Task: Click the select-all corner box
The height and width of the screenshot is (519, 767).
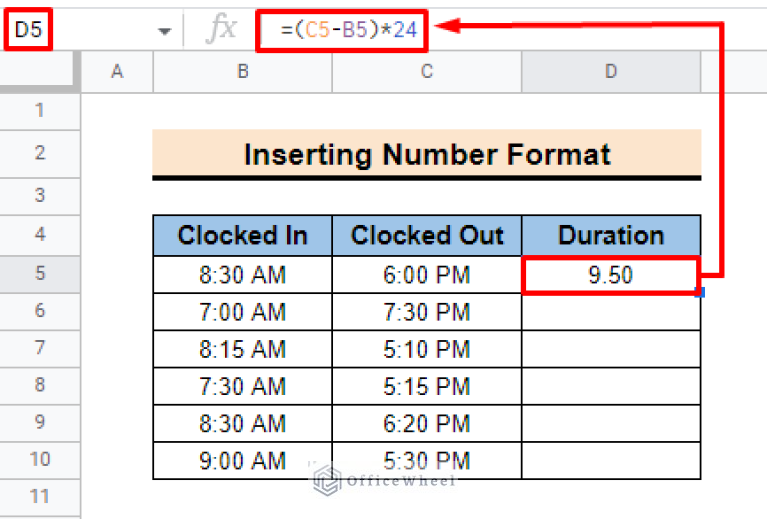Action: point(40,72)
